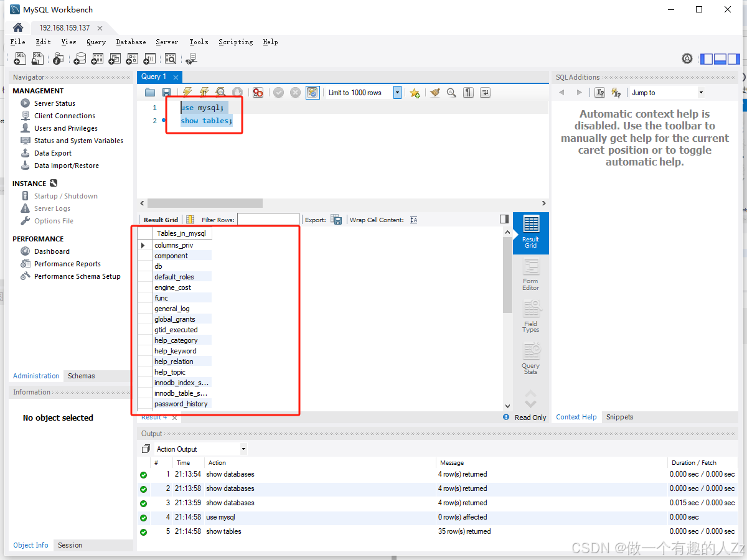Create a new SQL tab icon in main toolbar

pos(21,58)
